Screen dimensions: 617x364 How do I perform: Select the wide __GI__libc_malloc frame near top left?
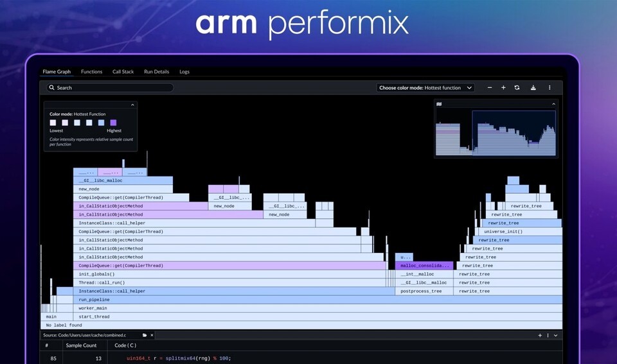pos(123,180)
